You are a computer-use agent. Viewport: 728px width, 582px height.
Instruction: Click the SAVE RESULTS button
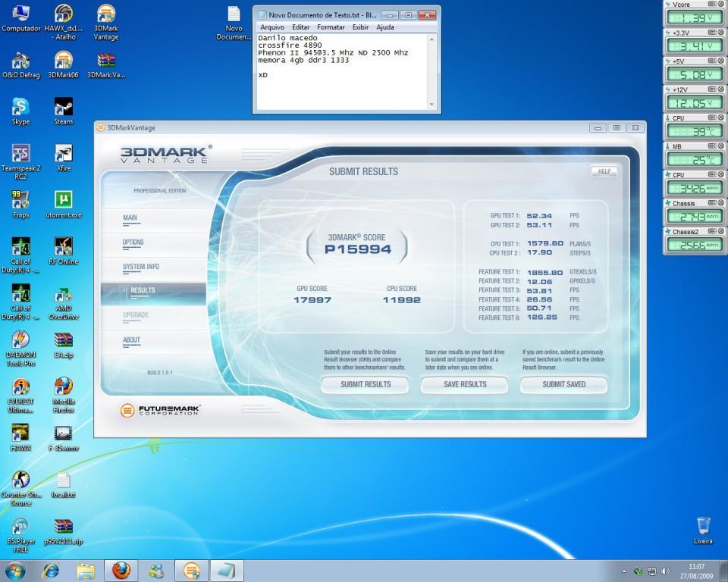465,384
